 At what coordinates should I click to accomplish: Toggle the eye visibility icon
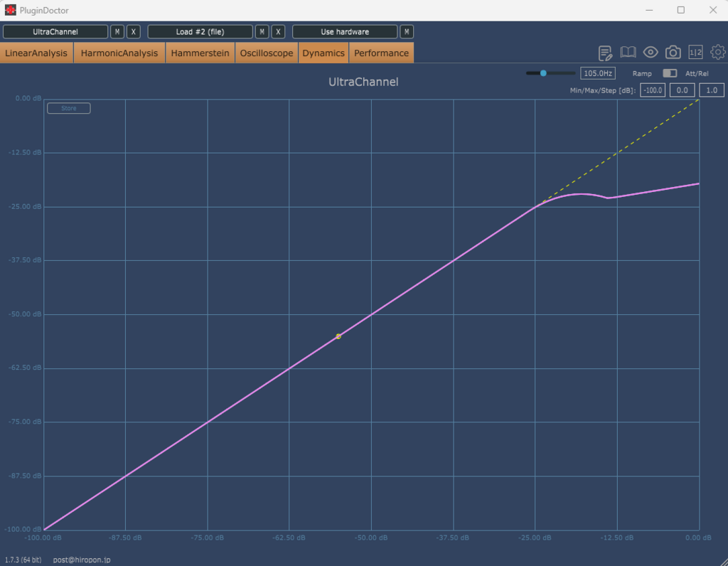[651, 53]
